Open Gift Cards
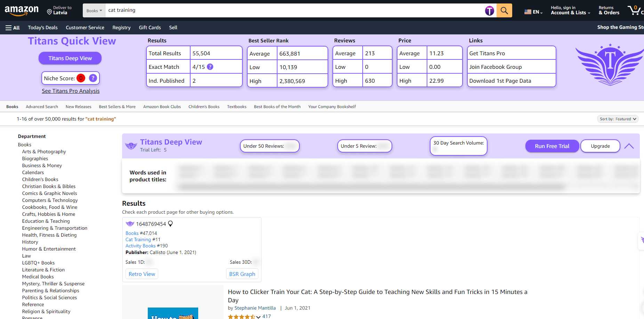The width and height of the screenshot is (644, 319). [150, 27]
